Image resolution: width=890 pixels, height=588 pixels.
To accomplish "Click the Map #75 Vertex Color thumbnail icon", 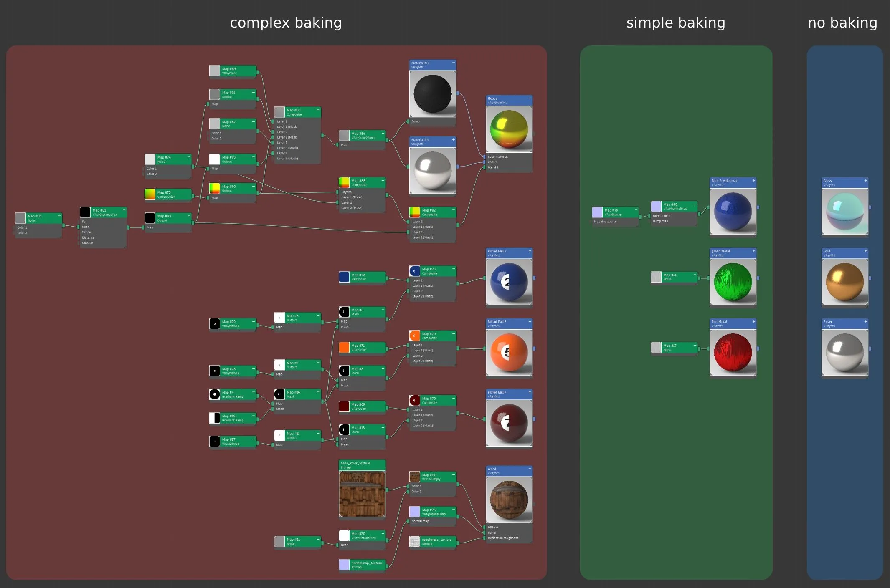I will [150, 194].
